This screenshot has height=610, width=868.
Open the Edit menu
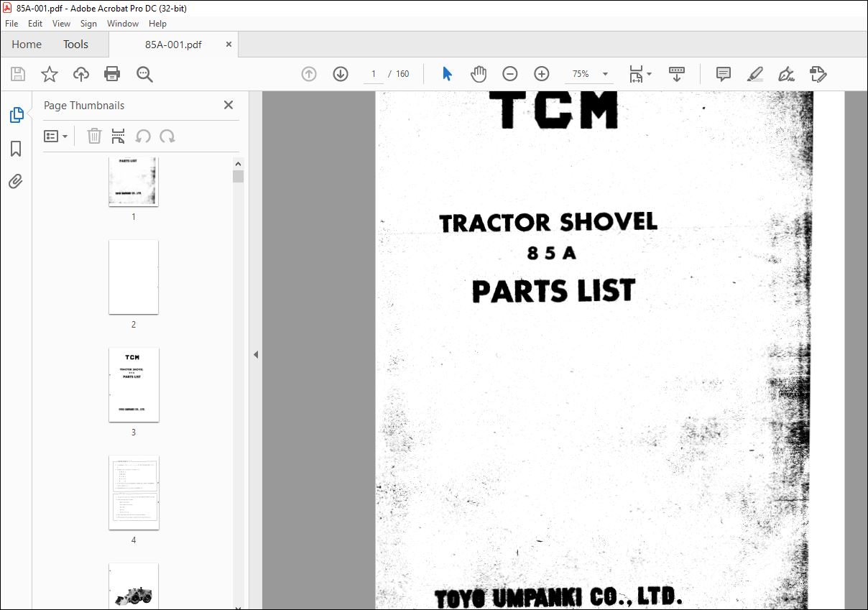(x=35, y=24)
